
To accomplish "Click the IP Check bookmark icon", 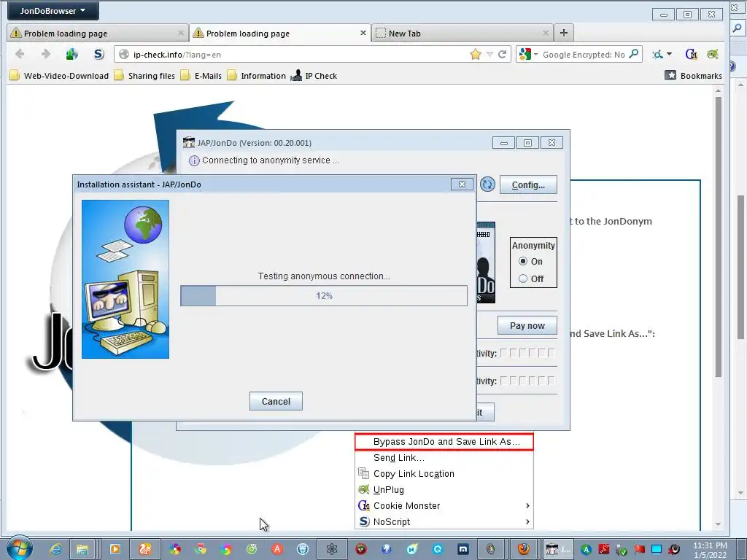I will pyautogui.click(x=296, y=76).
